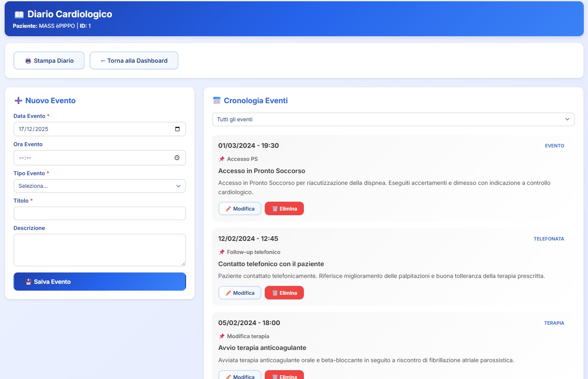Click the pin icon next to Modifica terapia
The height and width of the screenshot is (379, 588).
pos(221,336)
